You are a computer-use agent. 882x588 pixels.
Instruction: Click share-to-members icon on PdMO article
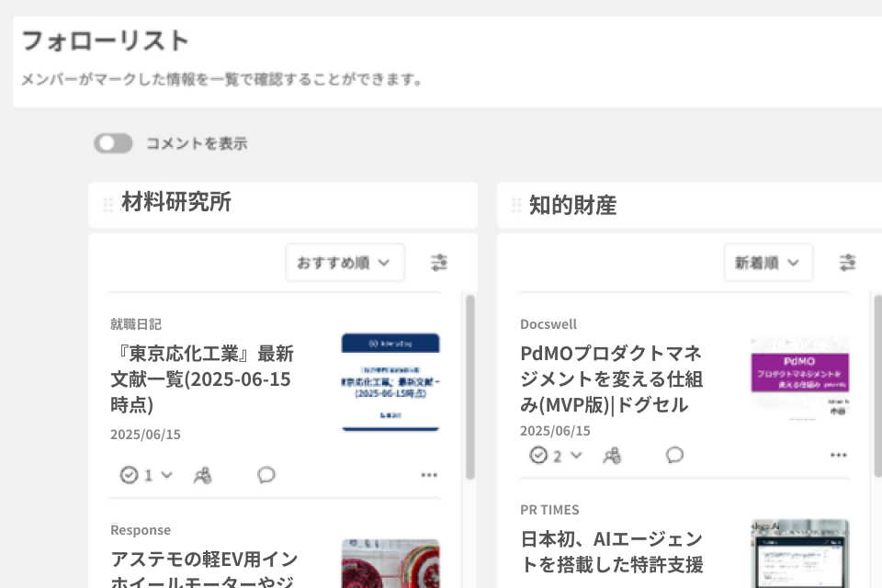(x=612, y=455)
